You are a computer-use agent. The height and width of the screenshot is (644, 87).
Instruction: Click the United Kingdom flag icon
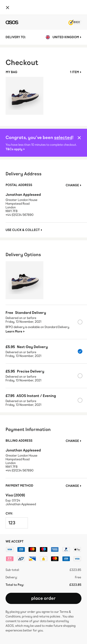point(48,37)
